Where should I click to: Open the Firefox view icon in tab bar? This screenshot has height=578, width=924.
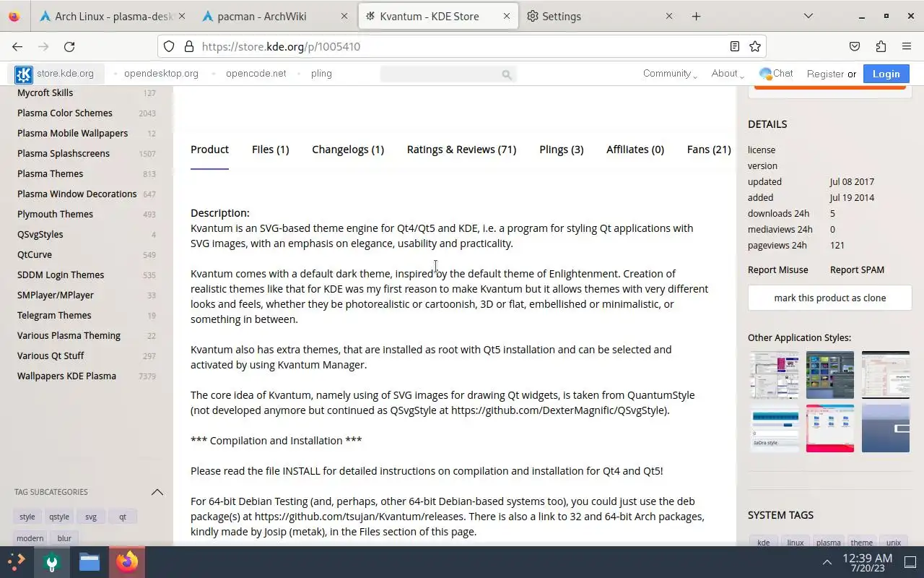coord(14,16)
